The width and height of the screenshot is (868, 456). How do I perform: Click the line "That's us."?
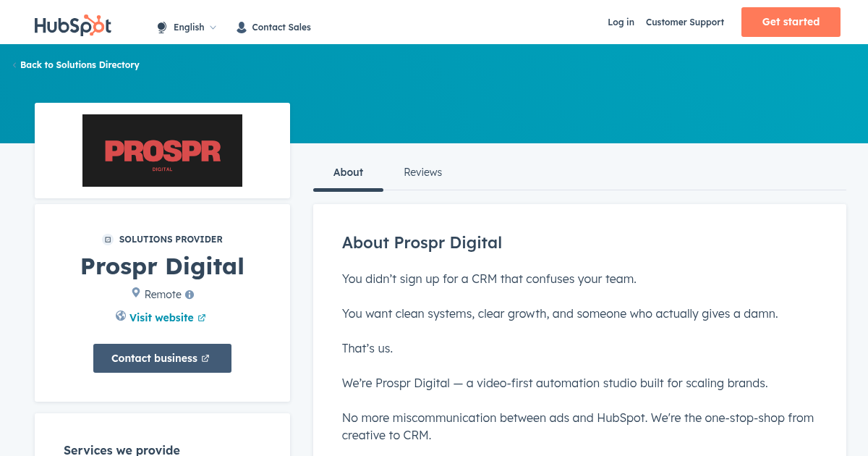tap(367, 348)
